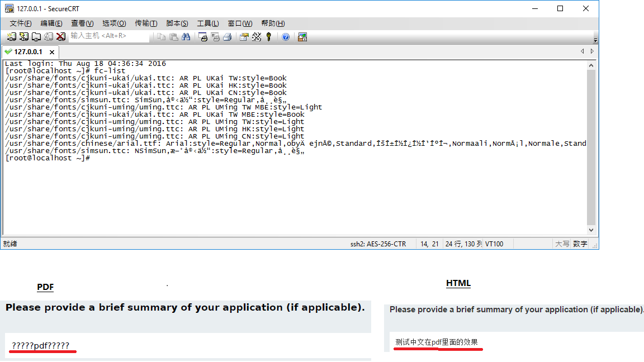Launch SecureFX from the last toolbar icon
This screenshot has width=644, height=362.
tap(302, 37)
